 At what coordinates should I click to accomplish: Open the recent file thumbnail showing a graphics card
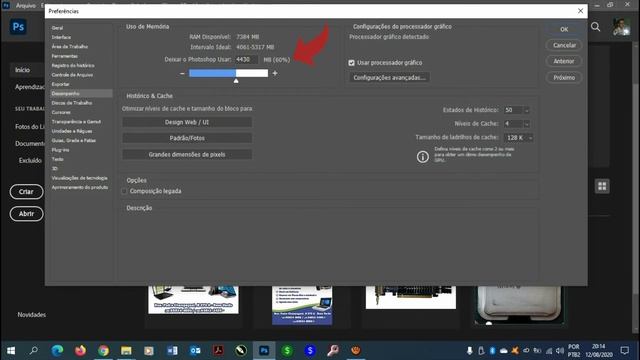pyautogui.click(x=411, y=298)
